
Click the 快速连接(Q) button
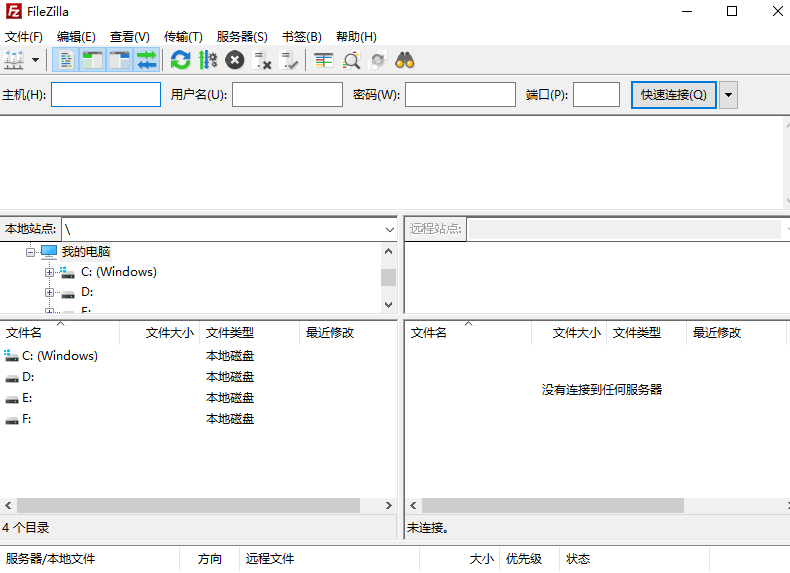tap(674, 95)
